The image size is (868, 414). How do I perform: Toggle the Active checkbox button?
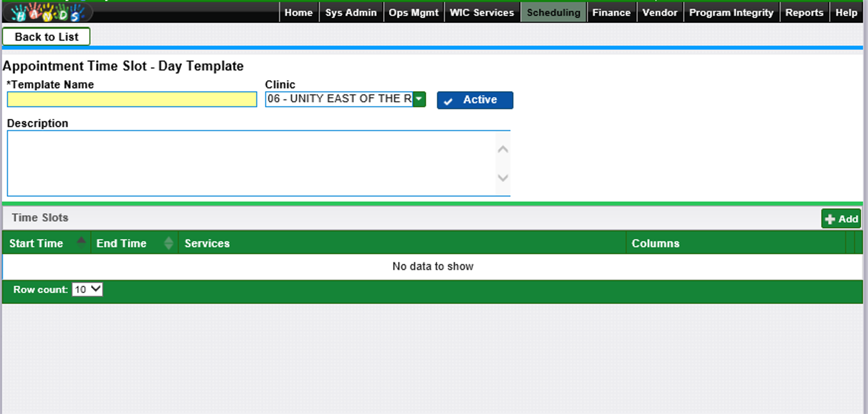(x=475, y=100)
